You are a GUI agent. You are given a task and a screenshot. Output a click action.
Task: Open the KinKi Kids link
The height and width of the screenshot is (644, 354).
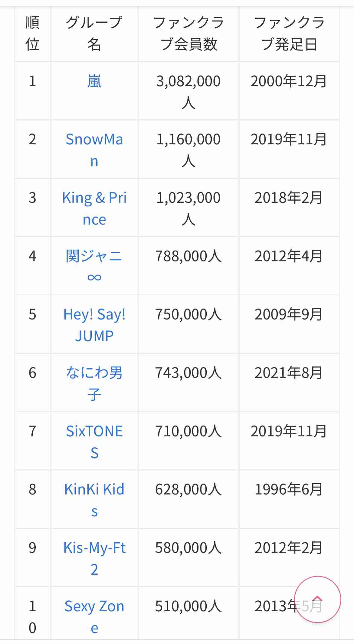pos(94,501)
